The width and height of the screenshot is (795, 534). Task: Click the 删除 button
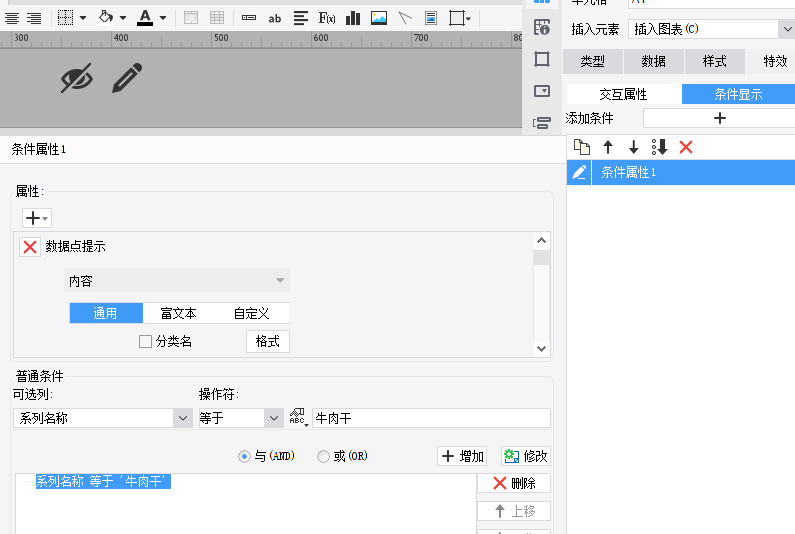(x=514, y=483)
